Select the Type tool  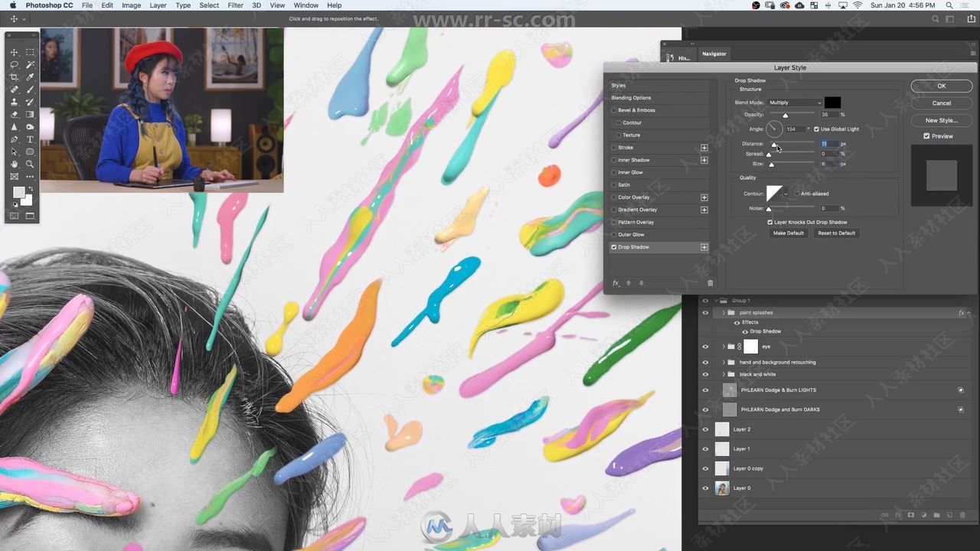(30, 139)
